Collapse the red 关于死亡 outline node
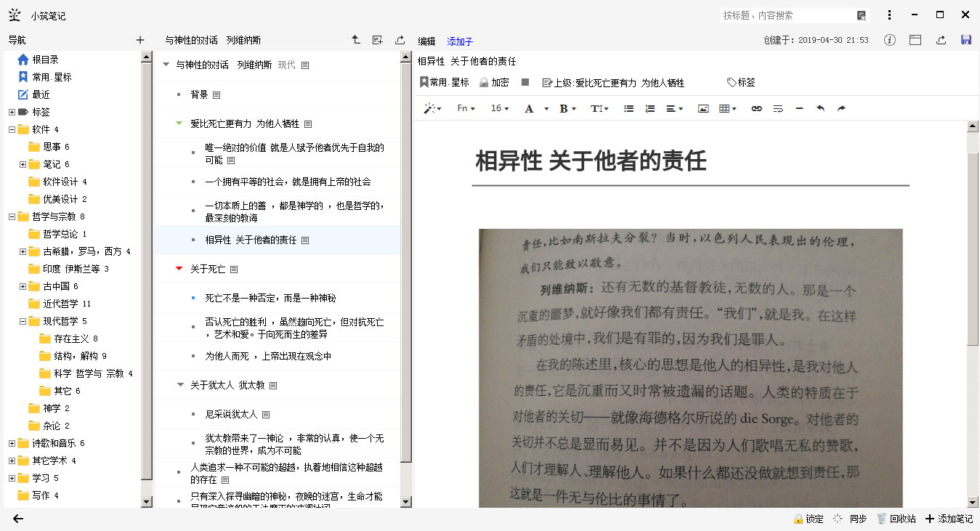The width and height of the screenshot is (980, 531). point(179,269)
